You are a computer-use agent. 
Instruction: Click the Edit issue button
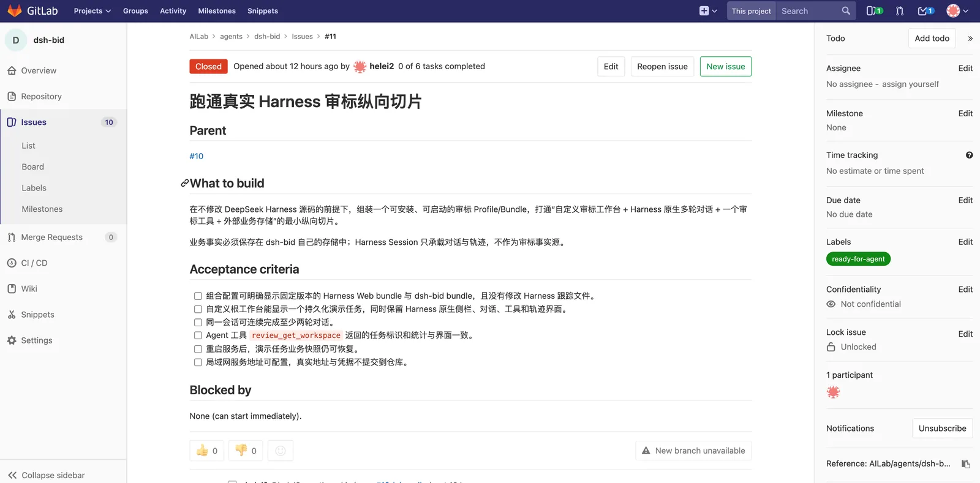[611, 66]
